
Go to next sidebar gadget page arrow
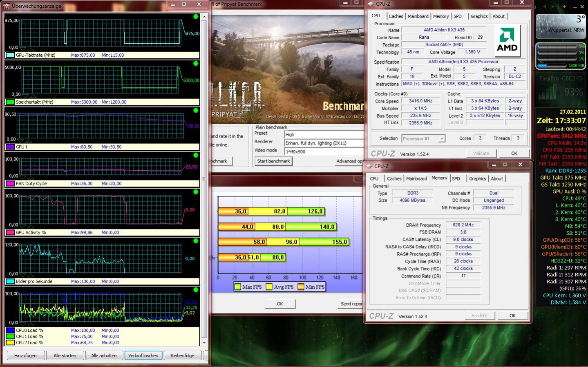click(553, 7)
